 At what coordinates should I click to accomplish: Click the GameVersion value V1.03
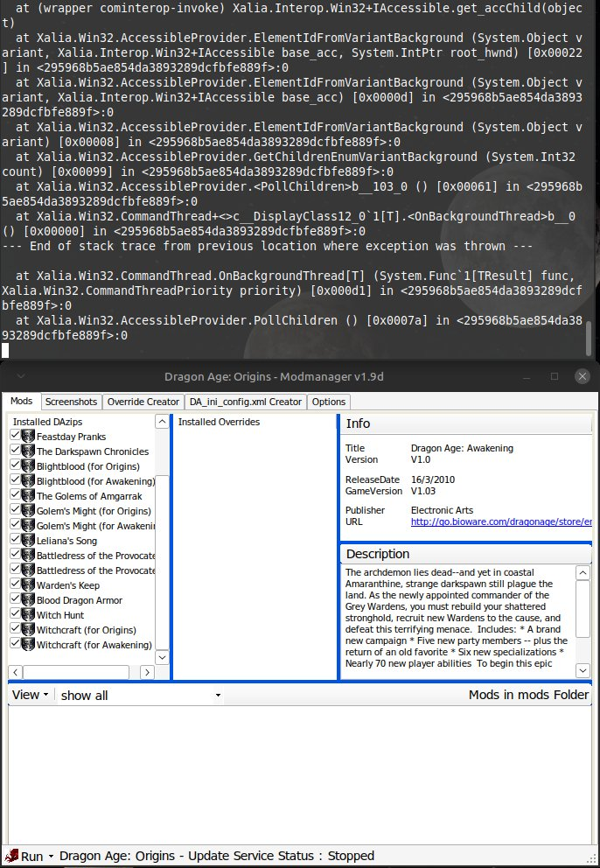[422, 491]
